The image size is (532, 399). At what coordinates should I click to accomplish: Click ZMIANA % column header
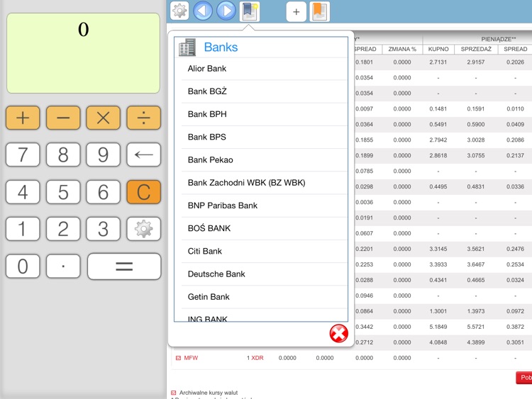click(402, 49)
